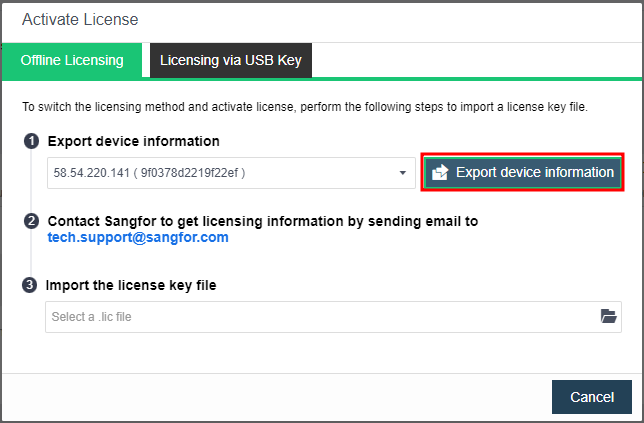The height and width of the screenshot is (423, 644).
Task: Browse for license file via folder icon
Action: pos(608,316)
